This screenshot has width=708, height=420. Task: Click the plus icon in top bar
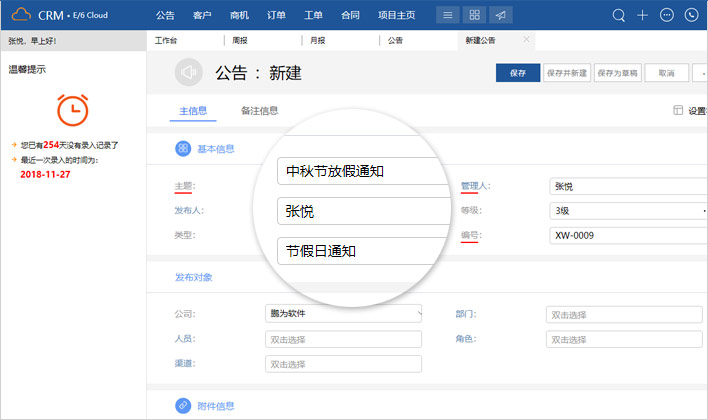(x=643, y=15)
